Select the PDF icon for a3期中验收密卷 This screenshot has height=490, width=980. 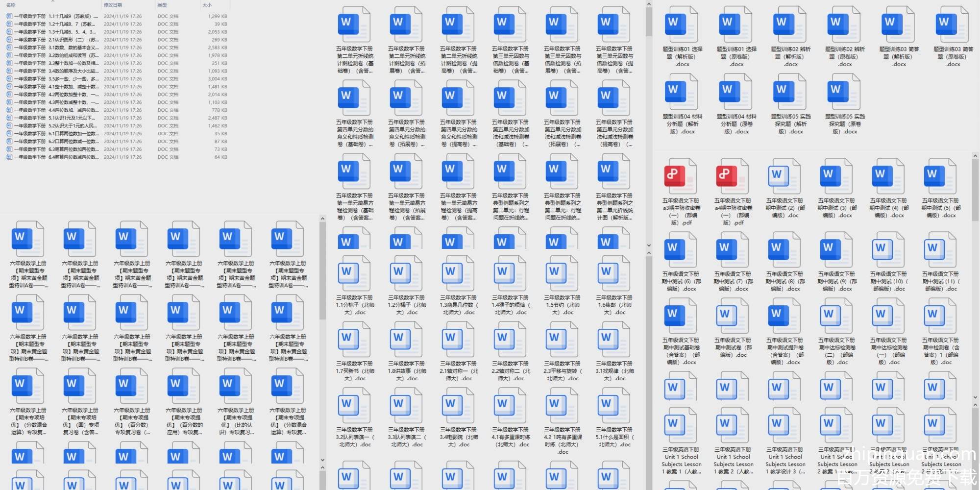[x=680, y=176]
